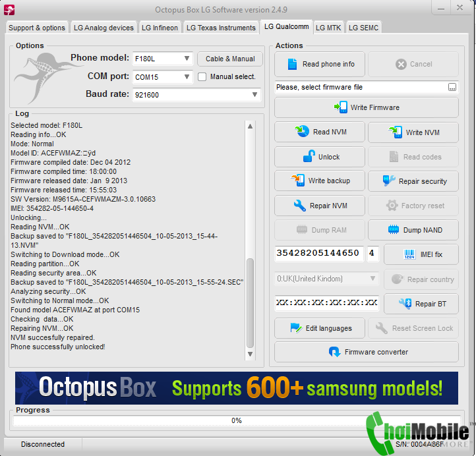Click the Repair BT bluetooth icon
Image resolution: width=476 pixels, height=456 pixels.
point(405,303)
